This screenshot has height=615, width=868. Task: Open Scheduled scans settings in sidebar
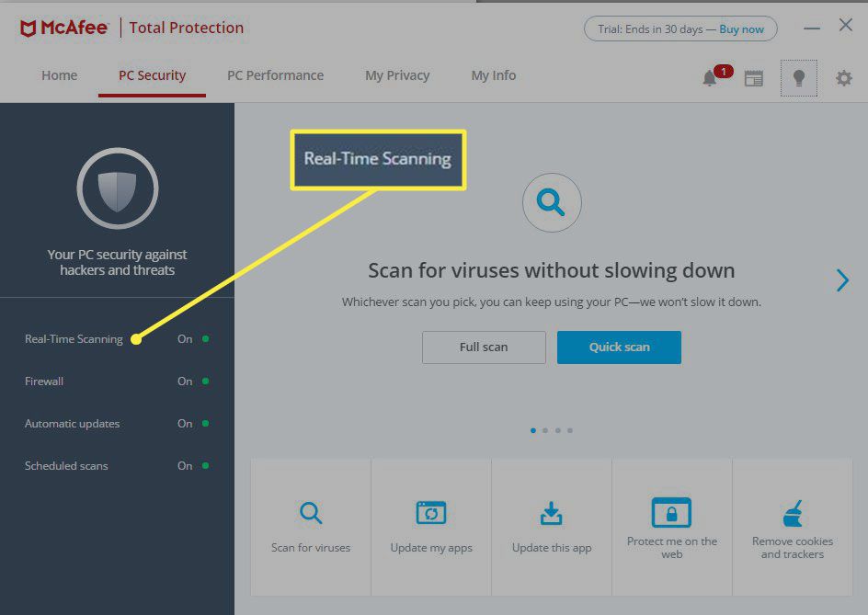click(x=66, y=466)
